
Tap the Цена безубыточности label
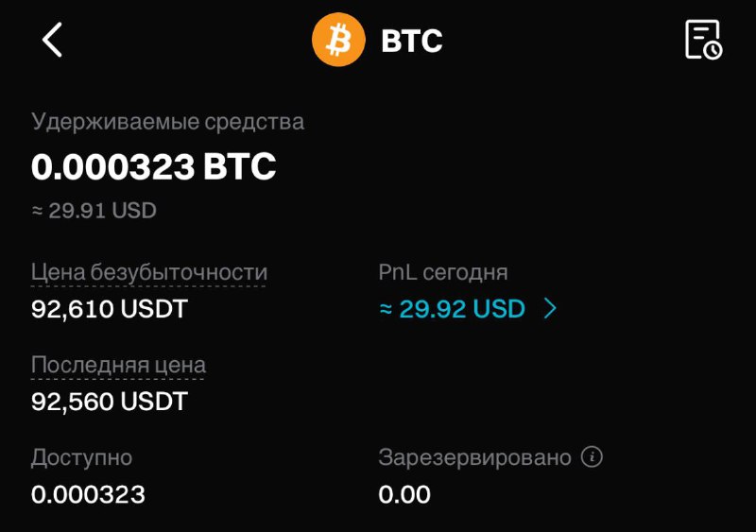click(x=149, y=272)
